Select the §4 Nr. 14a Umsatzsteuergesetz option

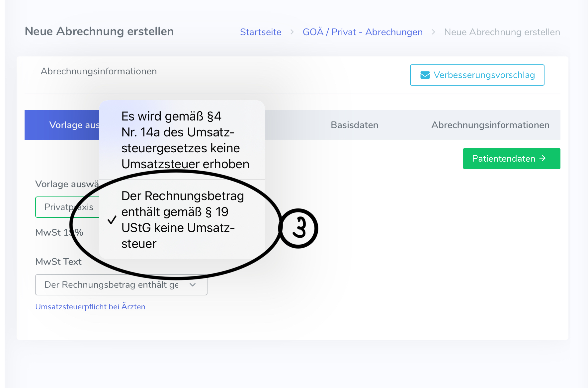click(185, 140)
